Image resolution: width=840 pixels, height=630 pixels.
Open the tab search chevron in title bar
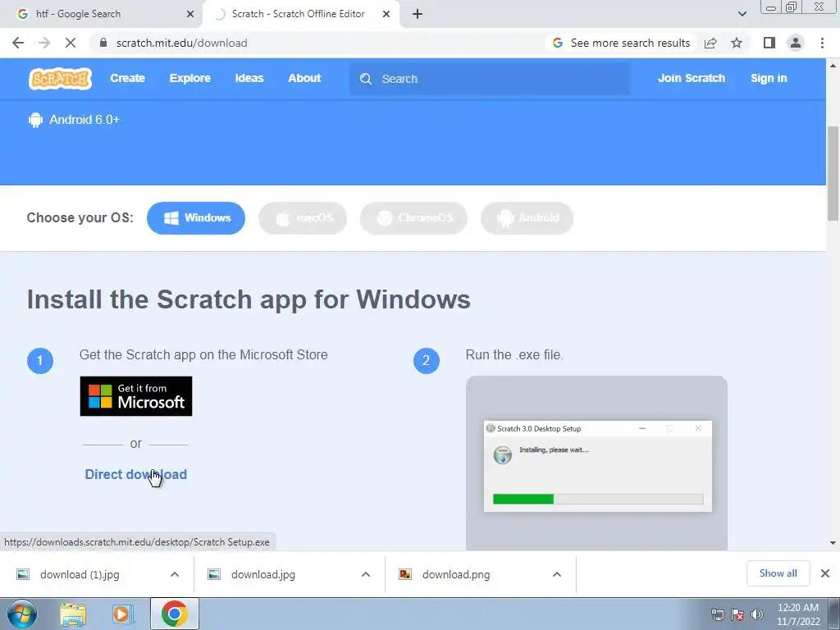coord(742,14)
